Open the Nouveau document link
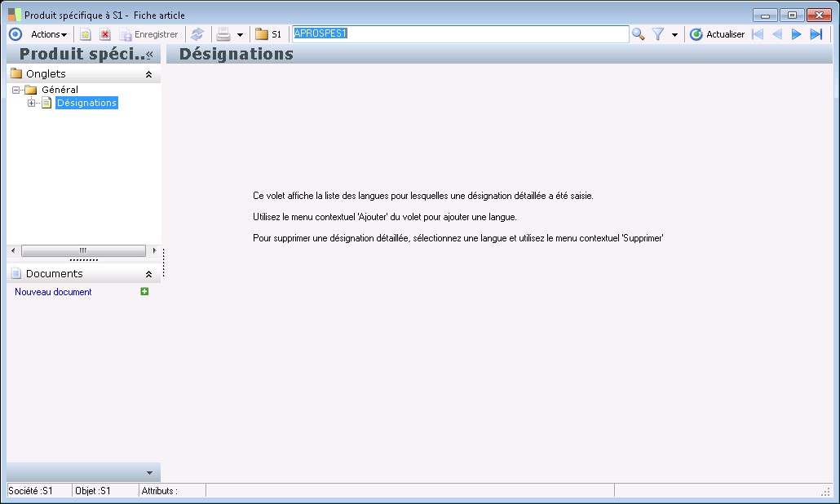 pos(53,292)
